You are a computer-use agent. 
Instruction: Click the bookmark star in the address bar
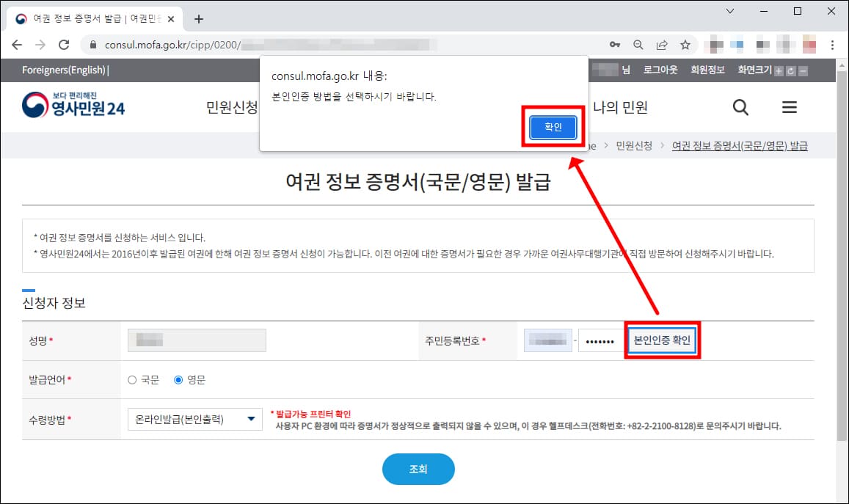[685, 44]
